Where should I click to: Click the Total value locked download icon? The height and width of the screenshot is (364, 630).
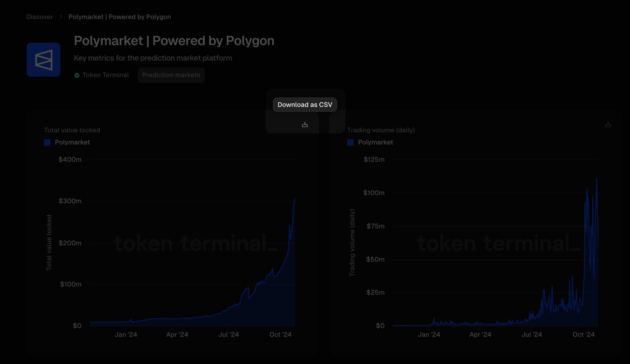(x=305, y=125)
